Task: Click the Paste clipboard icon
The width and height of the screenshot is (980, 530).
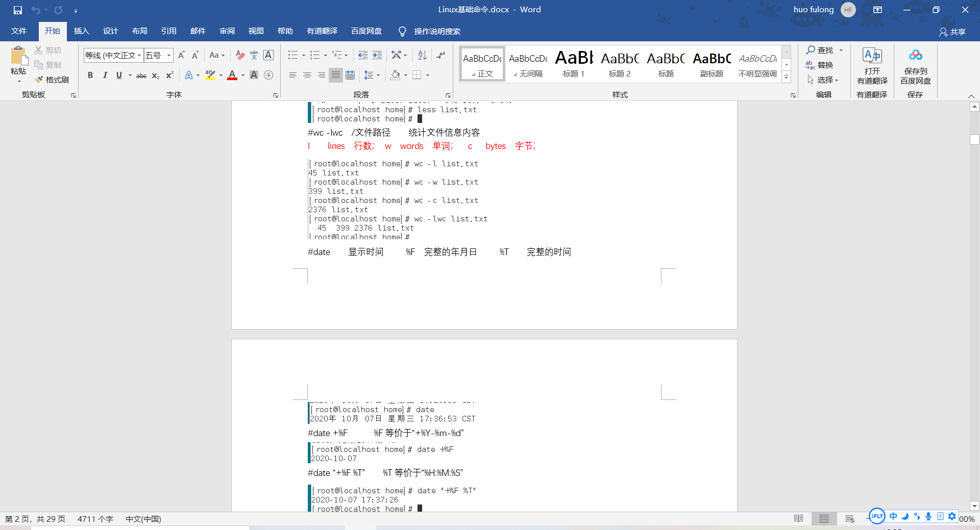Action: 18,55
